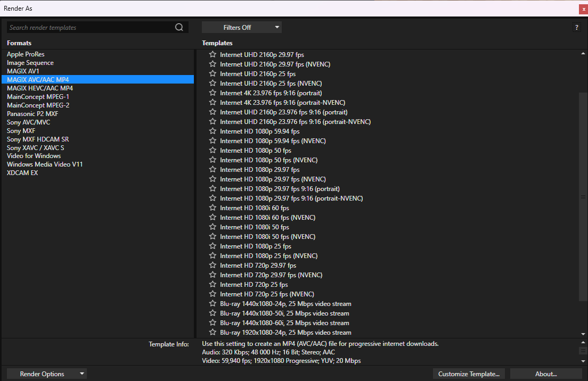
Task: Star Internet HD 1080p 50 fps (NVENC)
Action: click(x=213, y=160)
